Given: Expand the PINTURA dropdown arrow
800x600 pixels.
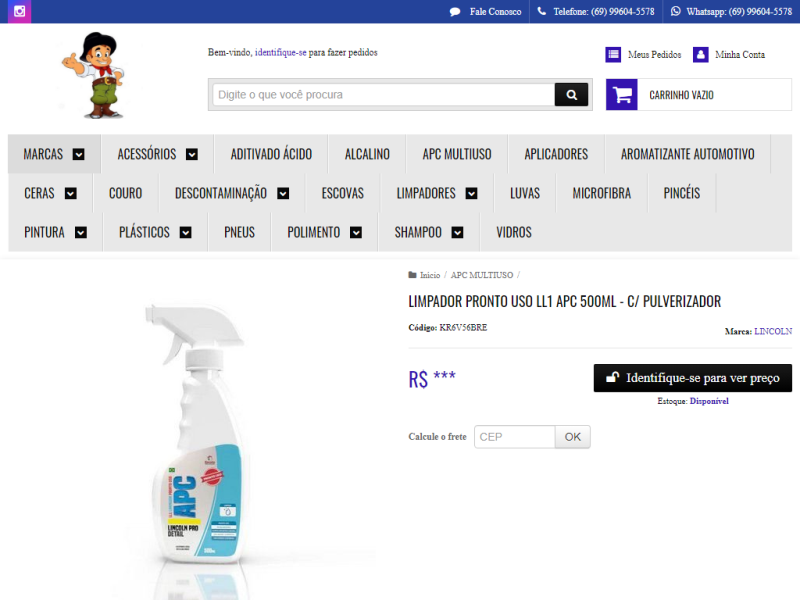Looking at the screenshot, I should (81, 233).
